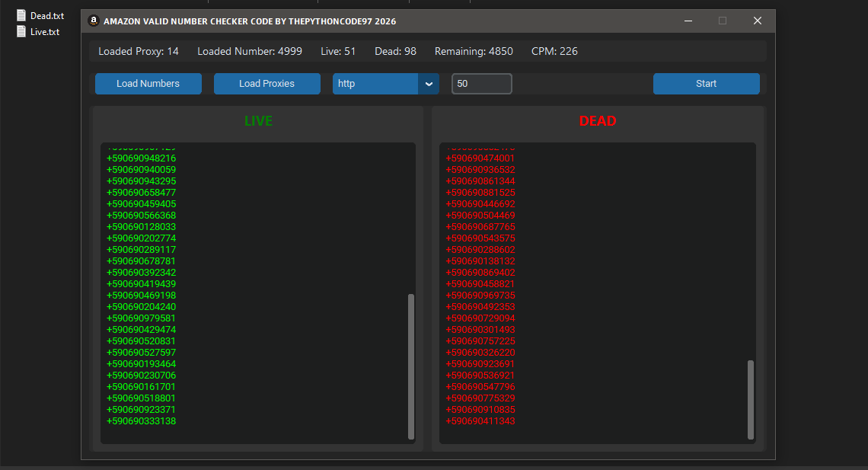The height and width of the screenshot is (470, 868).
Task: Click the Loaded Number: 4999 status
Action: (250, 52)
